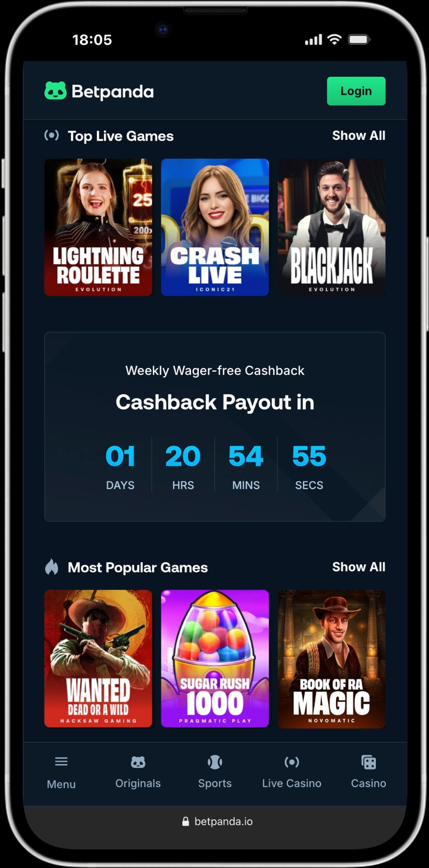The width and height of the screenshot is (429, 868).
Task: Open the Blackjack Evolution game tile
Action: (332, 227)
